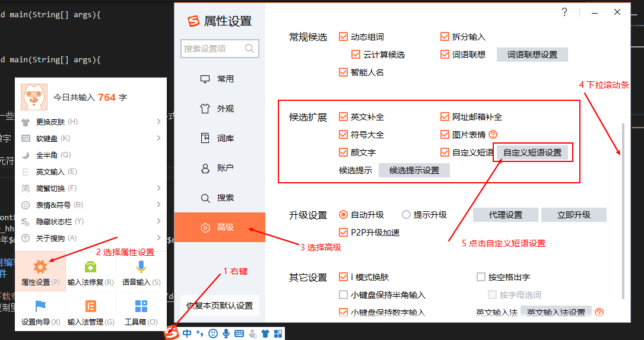Viewport: 644px width, 340px height.
Task: Toggle the 网址邮箱补全 checkbox
Action: click(445, 117)
